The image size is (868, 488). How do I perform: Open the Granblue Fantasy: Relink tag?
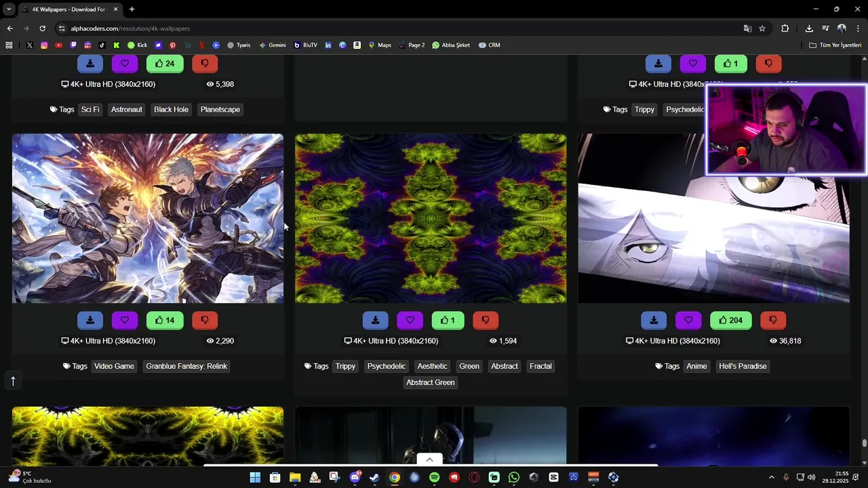[x=186, y=366]
